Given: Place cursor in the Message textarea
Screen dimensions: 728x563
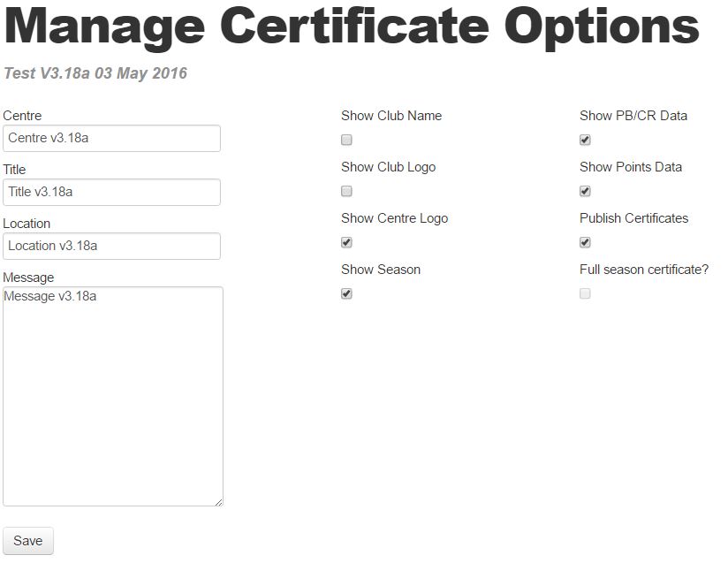Looking at the screenshot, I should (x=113, y=396).
